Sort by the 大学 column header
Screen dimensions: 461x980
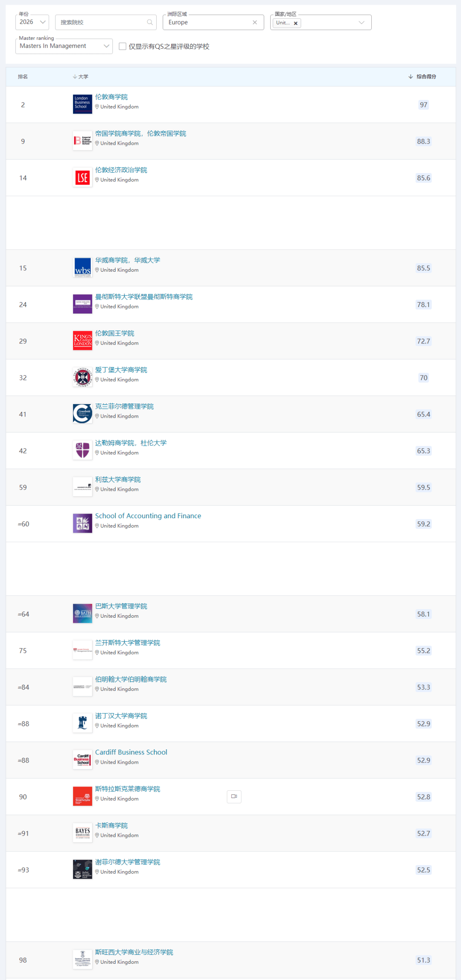(x=81, y=76)
